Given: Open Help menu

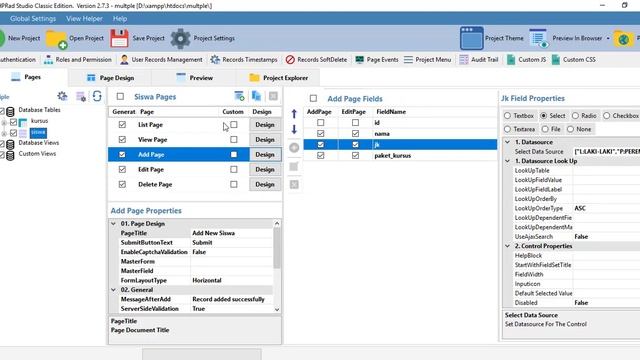Looking at the screenshot, I should pyautogui.click(x=120, y=19).
